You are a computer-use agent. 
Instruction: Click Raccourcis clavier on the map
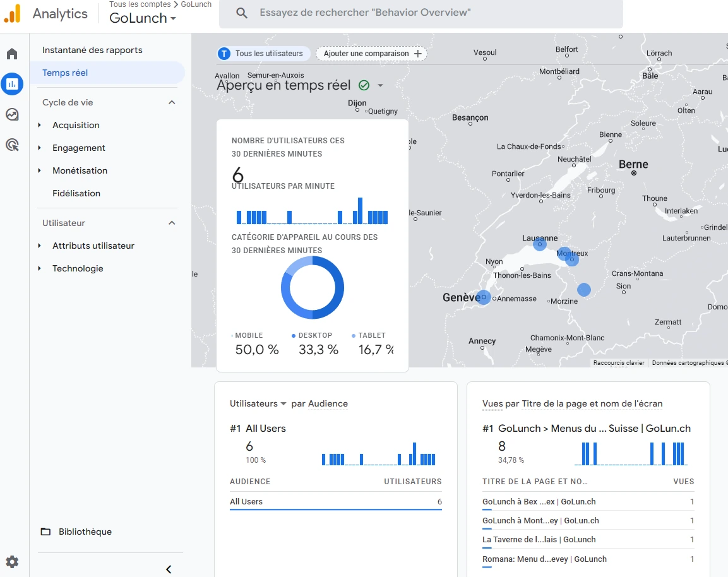(x=618, y=363)
